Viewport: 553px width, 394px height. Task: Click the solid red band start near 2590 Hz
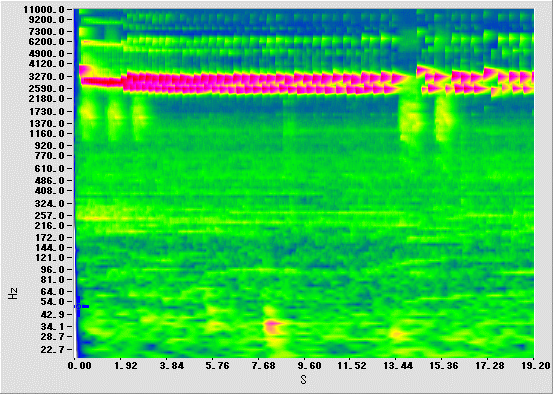click(x=102, y=82)
